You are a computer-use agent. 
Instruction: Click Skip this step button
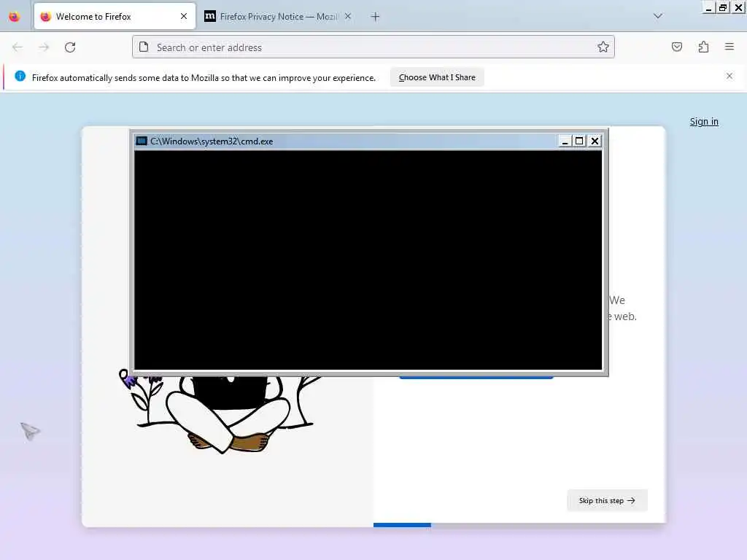click(607, 500)
